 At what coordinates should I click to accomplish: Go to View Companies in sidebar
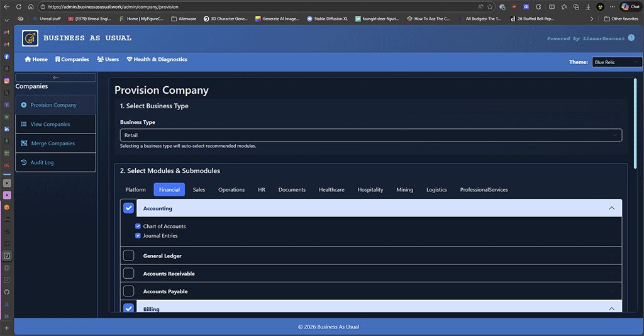tap(50, 124)
